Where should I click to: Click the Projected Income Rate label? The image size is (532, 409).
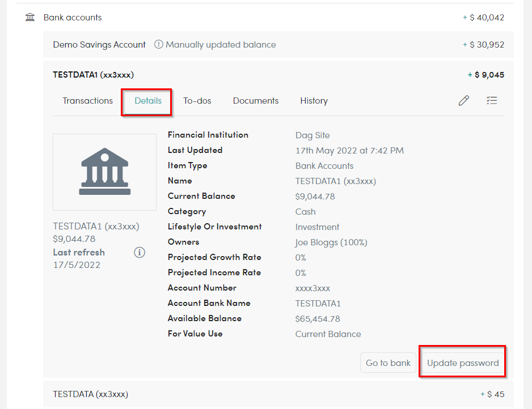[214, 272]
